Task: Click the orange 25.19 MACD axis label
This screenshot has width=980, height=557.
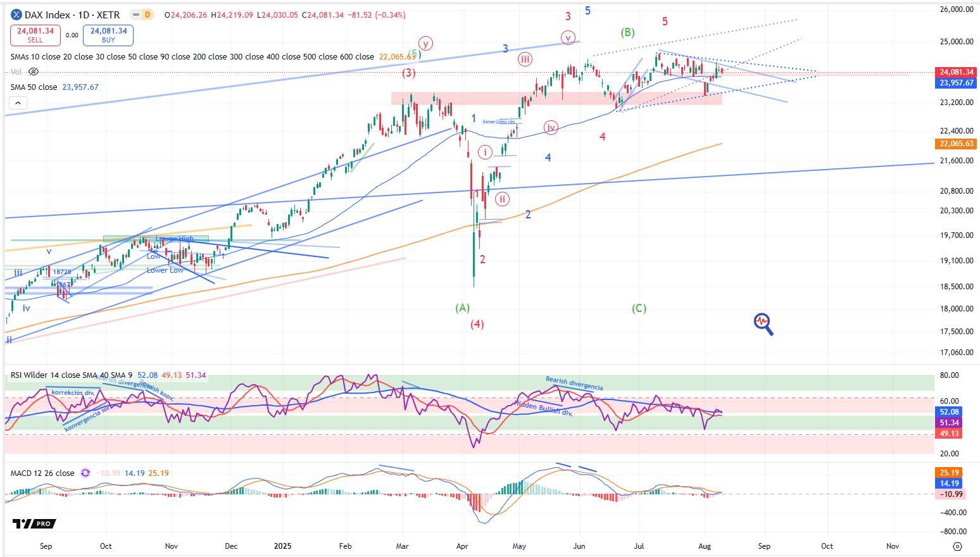Action: click(x=948, y=472)
